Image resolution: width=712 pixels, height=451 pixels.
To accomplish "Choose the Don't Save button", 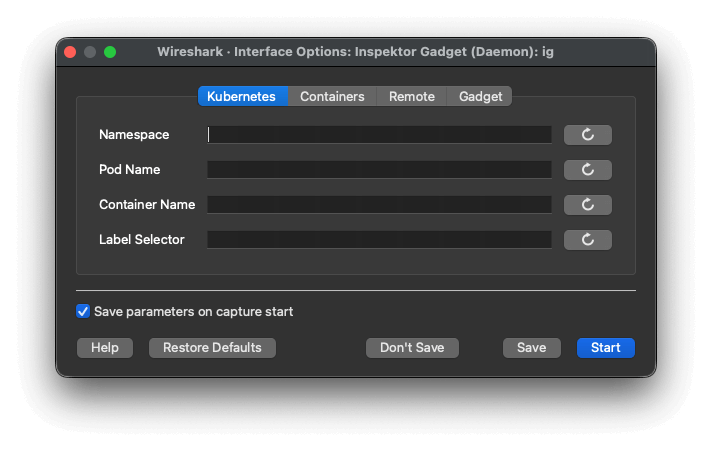I will [x=412, y=348].
